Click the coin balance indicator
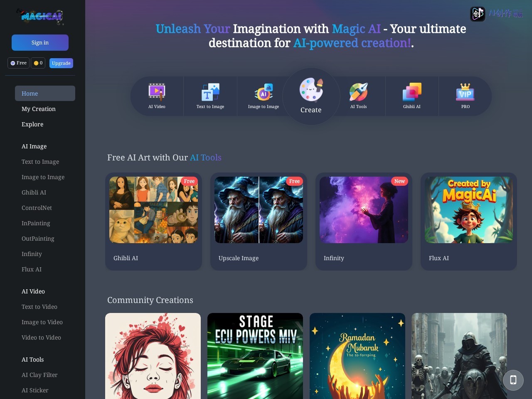The image size is (532, 399). pos(38,63)
